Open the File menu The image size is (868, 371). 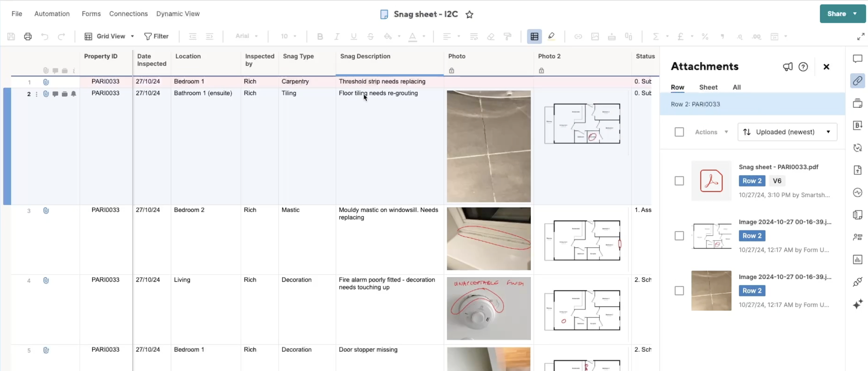click(17, 14)
